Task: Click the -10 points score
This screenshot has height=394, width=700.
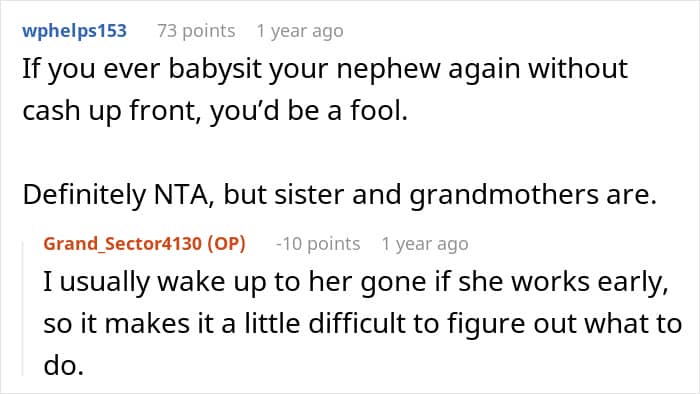Action: pos(318,244)
